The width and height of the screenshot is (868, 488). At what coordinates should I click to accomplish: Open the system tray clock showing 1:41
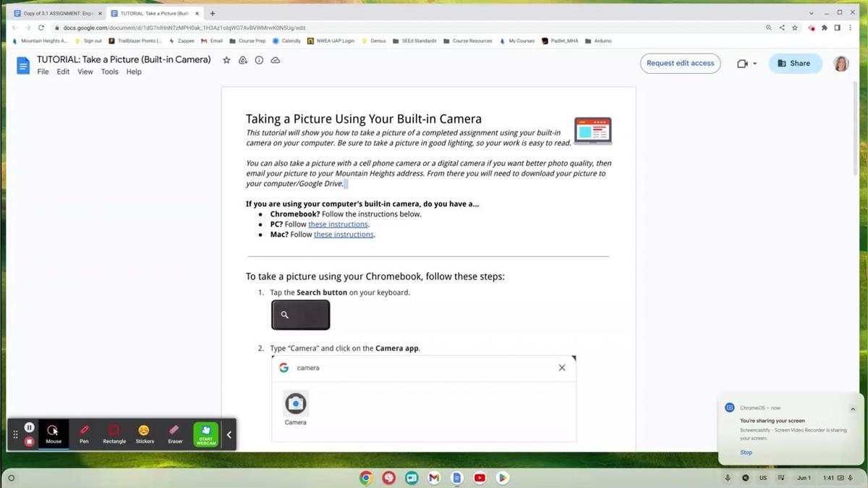tap(829, 478)
